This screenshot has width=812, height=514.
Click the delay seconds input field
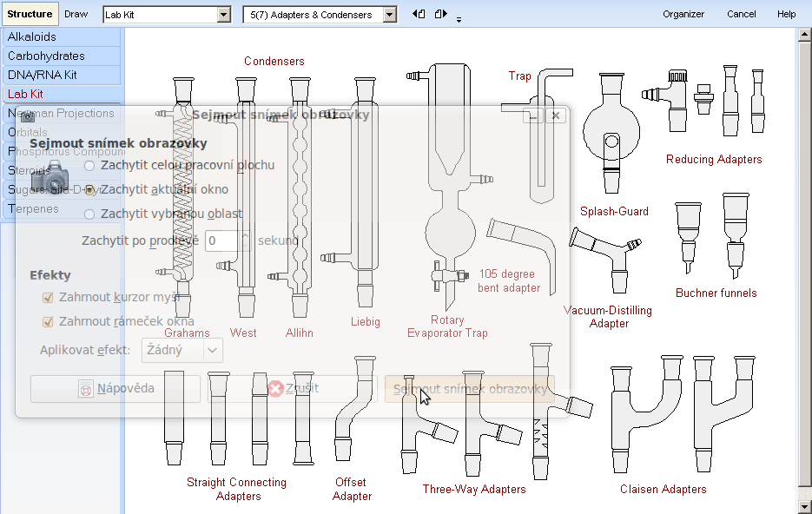pos(221,241)
